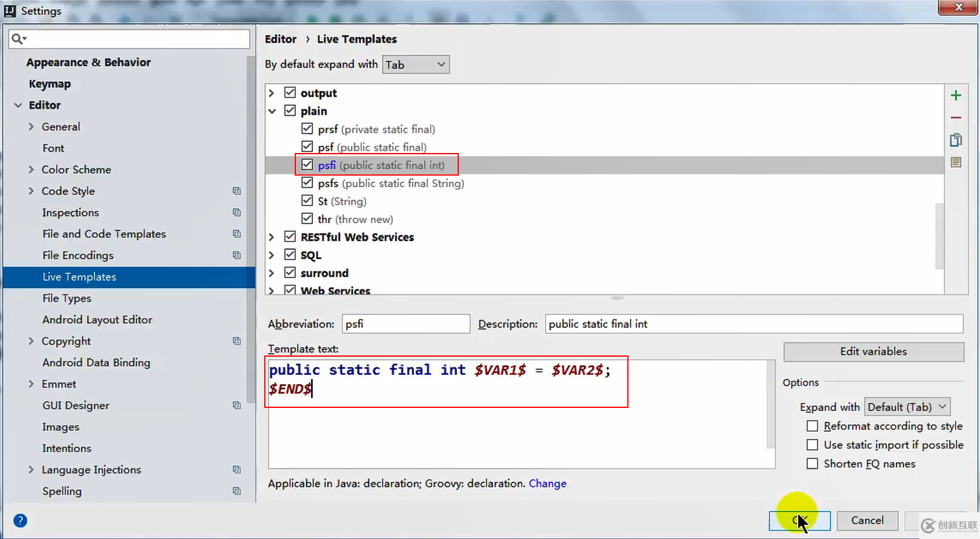The image size is (980, 539).
Task: Expand the surround template group
Action: tap(272, 273)
